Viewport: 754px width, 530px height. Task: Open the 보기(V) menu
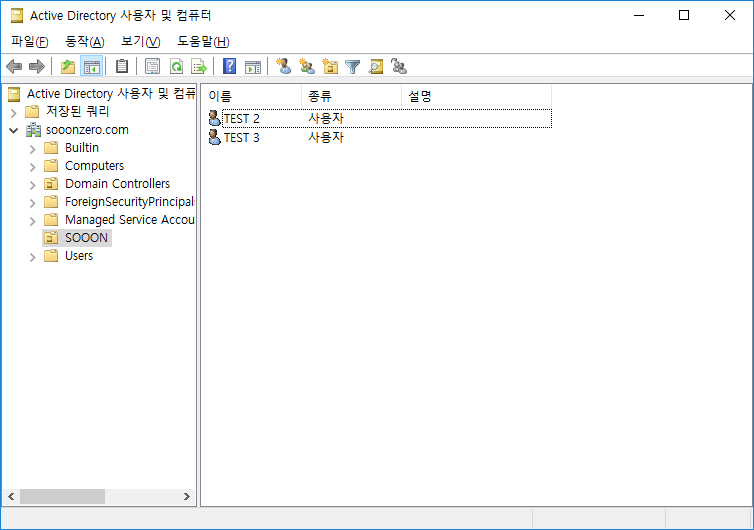pyautogui.click(x=140, y=41)
